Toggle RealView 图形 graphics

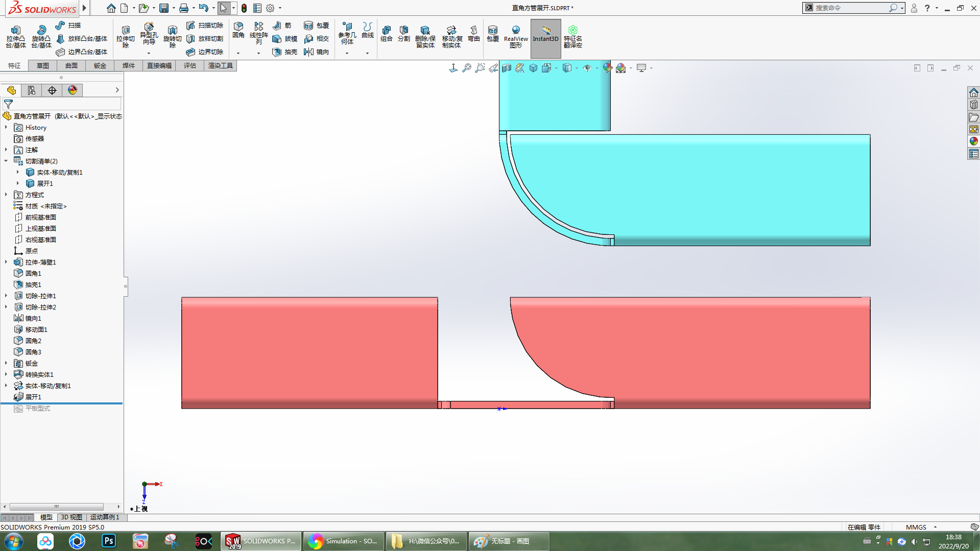pyautogui.click(x=516, y=37)
